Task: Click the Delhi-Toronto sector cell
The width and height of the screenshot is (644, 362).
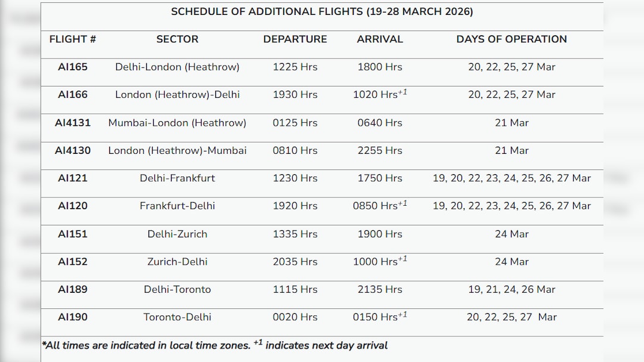Action: (x=177, y=289)
